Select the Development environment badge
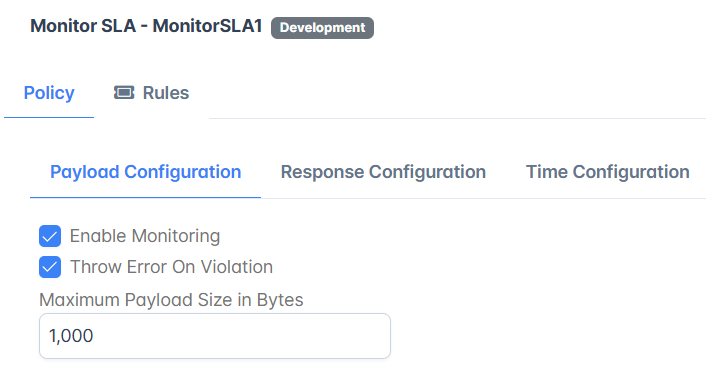The image size is (706, 390). pos(322,28)
